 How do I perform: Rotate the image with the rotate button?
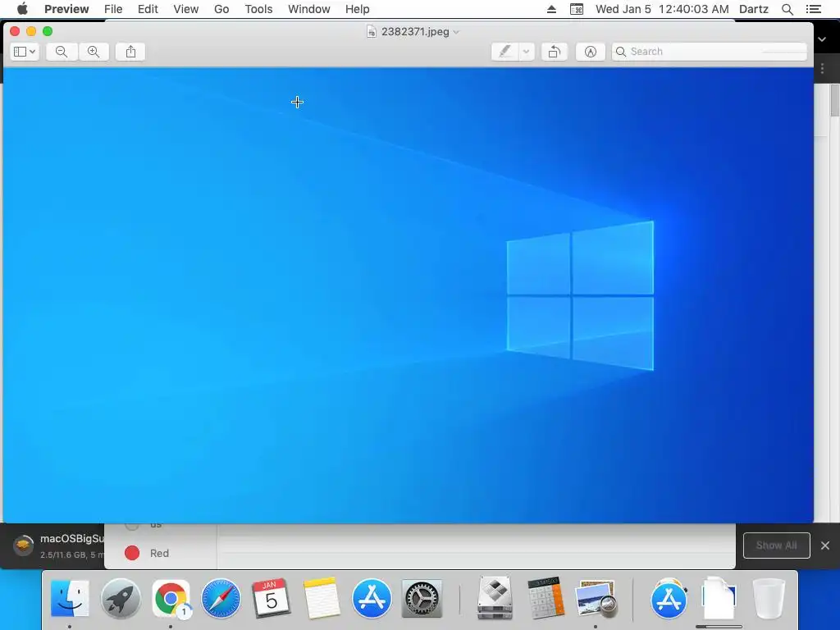coord(555,52)
